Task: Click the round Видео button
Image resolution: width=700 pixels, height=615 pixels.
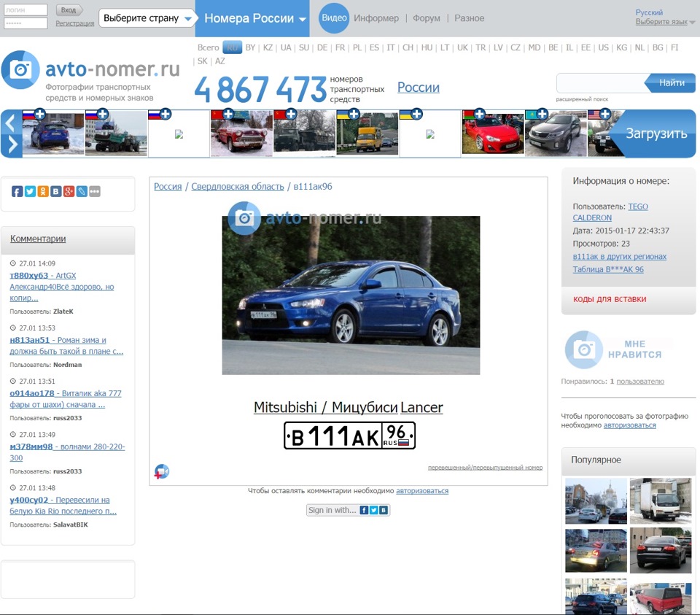Action: (x=334, y=18)
